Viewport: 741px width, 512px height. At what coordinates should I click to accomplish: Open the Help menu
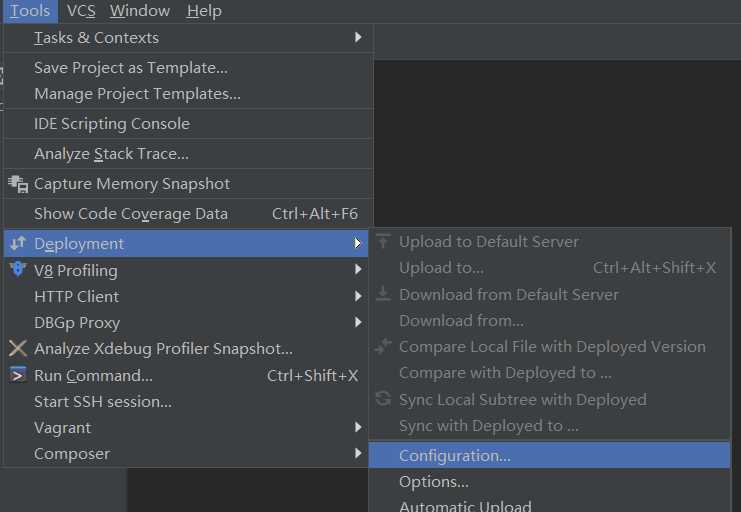[x=204, y=11]
